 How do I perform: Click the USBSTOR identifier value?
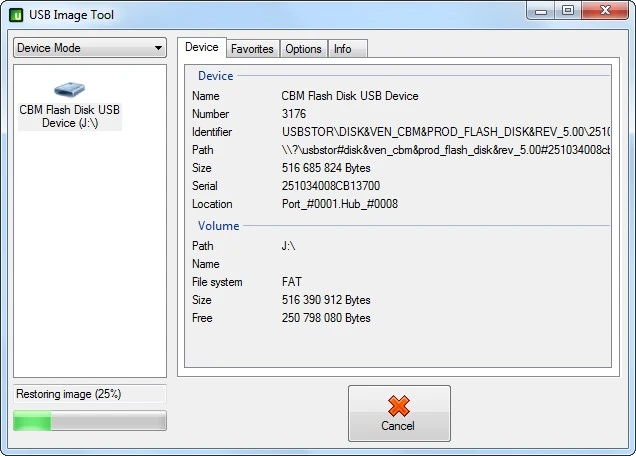(446, 132)
